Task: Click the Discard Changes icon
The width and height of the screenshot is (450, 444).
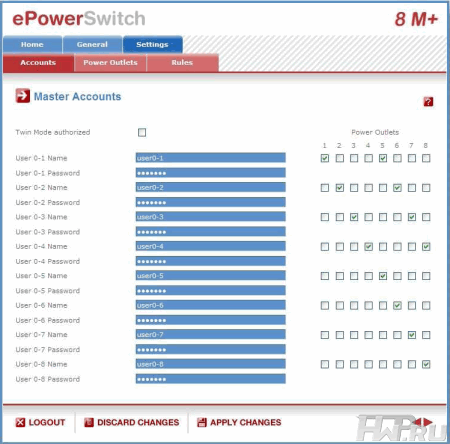Action: pyautogui.click(x=89, y=422)
